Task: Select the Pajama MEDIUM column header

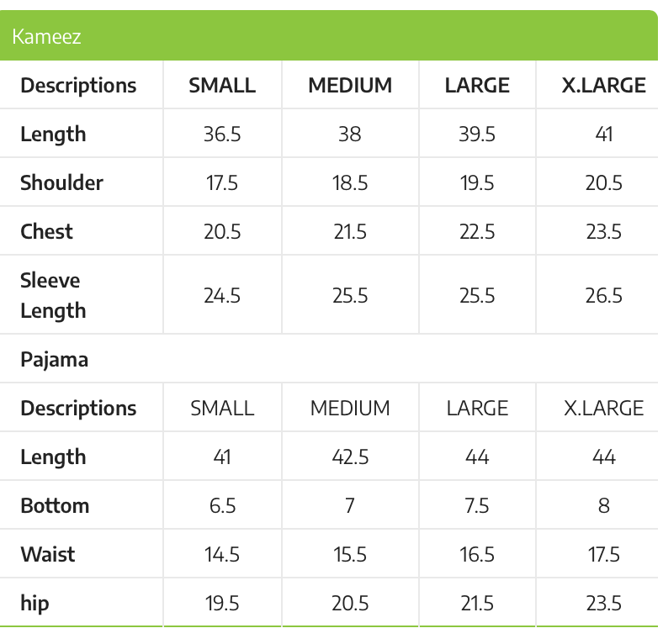Action: click(x=350, y=409)
